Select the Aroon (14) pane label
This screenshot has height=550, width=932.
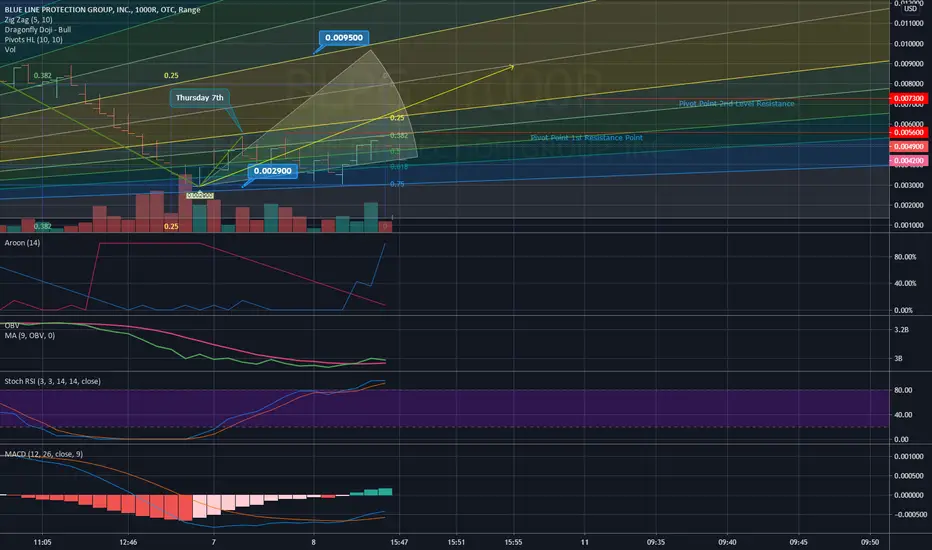tap(23, 243)
